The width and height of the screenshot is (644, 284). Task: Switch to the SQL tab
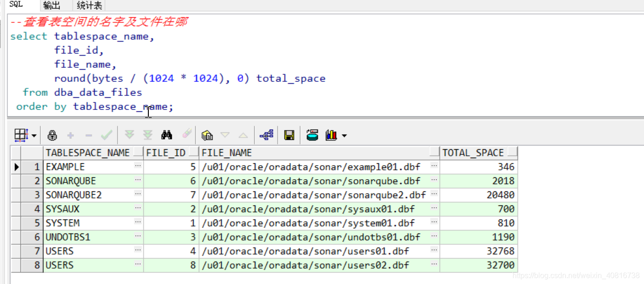coord(16,4)
